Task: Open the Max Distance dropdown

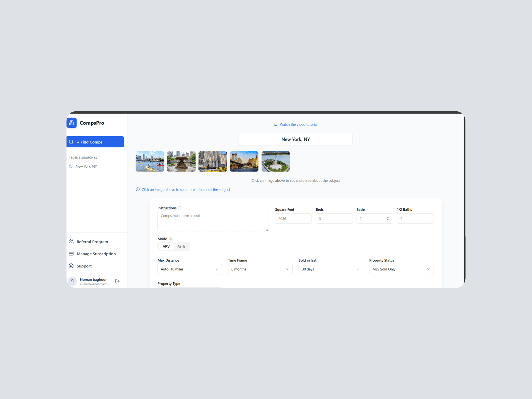Action: (x=190, y=269)
